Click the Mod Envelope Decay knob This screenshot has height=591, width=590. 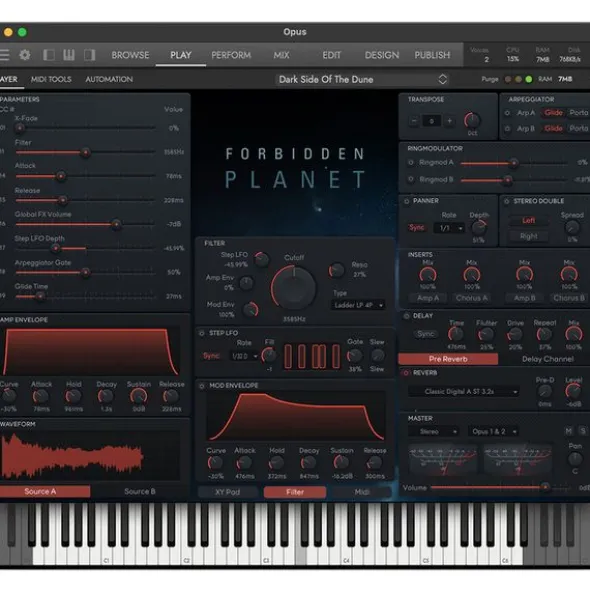tap(309, 463)
